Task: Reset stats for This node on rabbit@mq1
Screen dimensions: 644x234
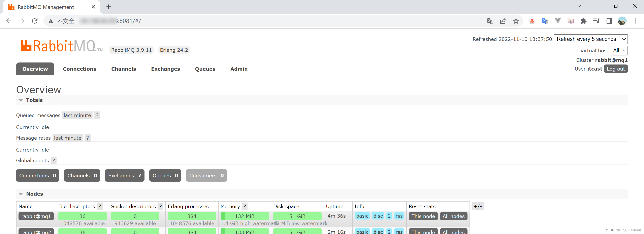Action: 423,216
